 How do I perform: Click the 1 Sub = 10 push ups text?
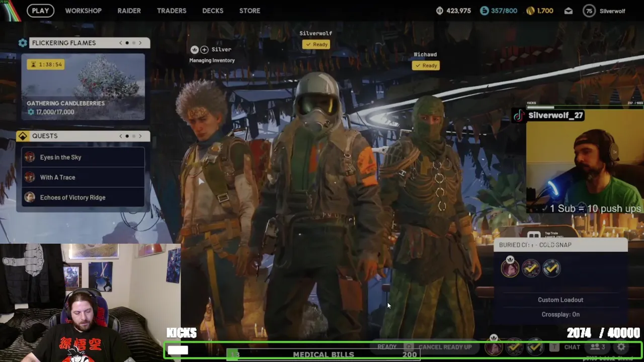tap(595, 208)
